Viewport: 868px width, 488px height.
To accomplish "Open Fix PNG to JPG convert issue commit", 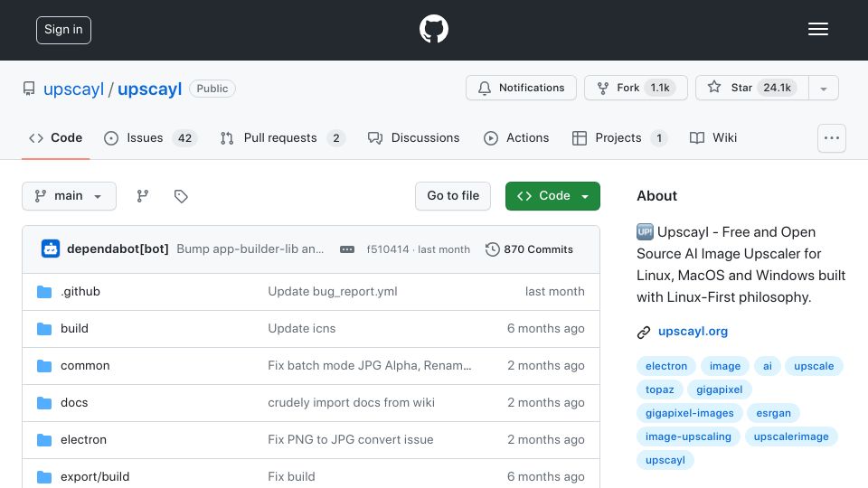I will (x=351, y=440).
